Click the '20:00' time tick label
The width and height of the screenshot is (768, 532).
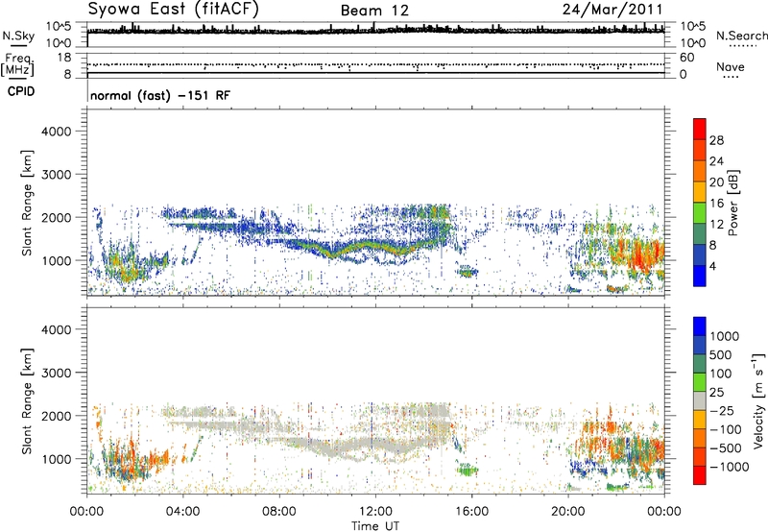568,512
